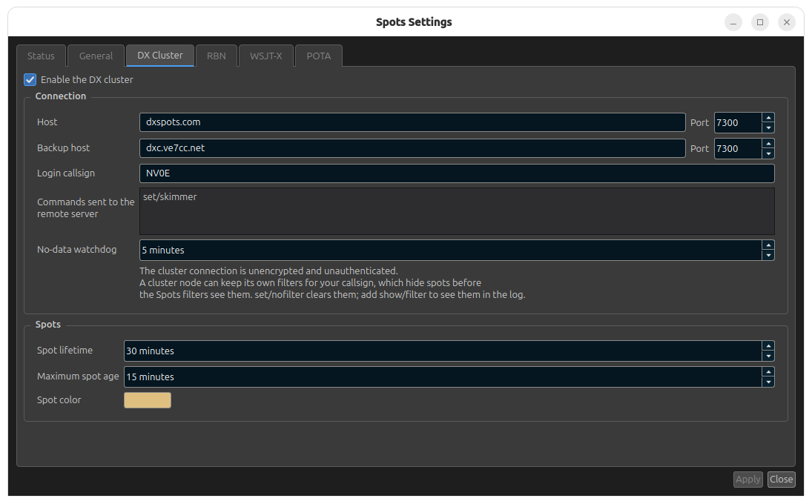812x504 pixels.
Task: Switch to the Status tab
Action: point(41,56)
